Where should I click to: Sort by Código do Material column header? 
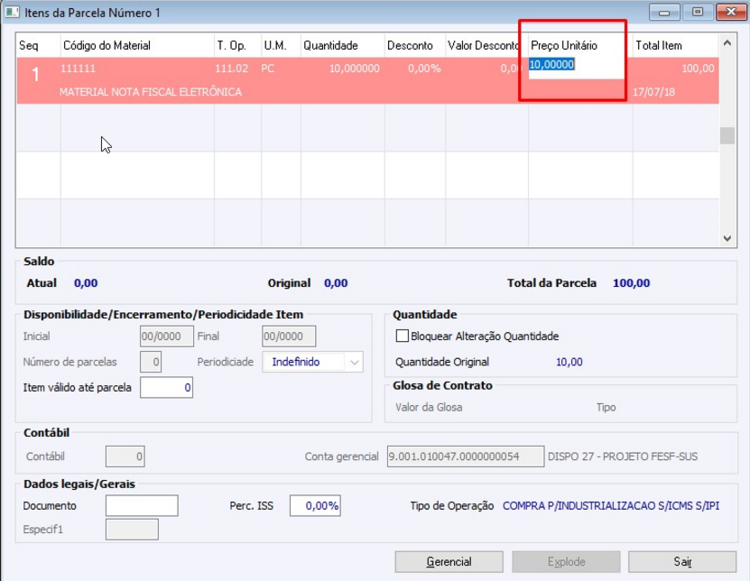(x=107, y=45)
